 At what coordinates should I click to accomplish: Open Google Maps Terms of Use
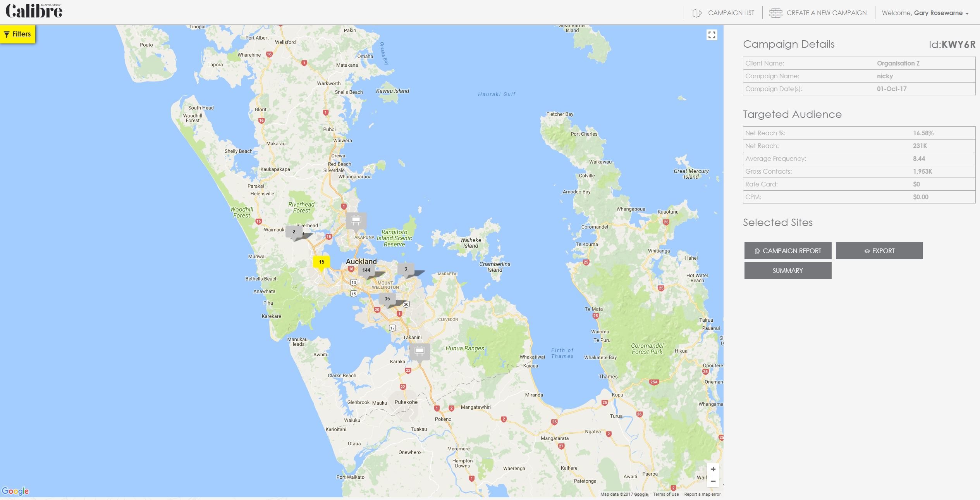pyautogui.click(x=665, y=494)
